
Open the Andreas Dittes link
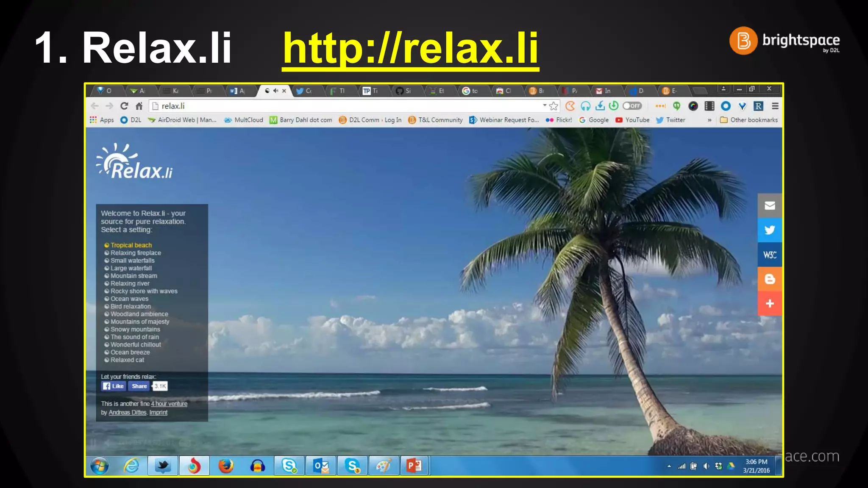tap(127, 412)
